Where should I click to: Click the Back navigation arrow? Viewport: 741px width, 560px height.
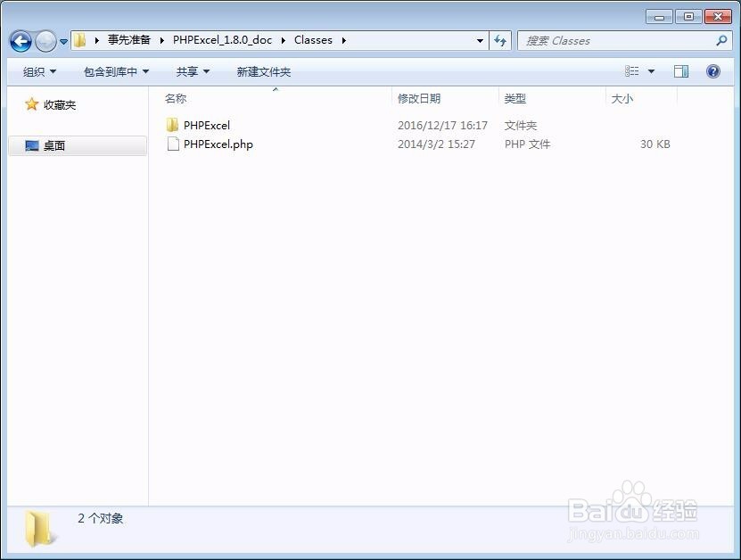[20, 41]
